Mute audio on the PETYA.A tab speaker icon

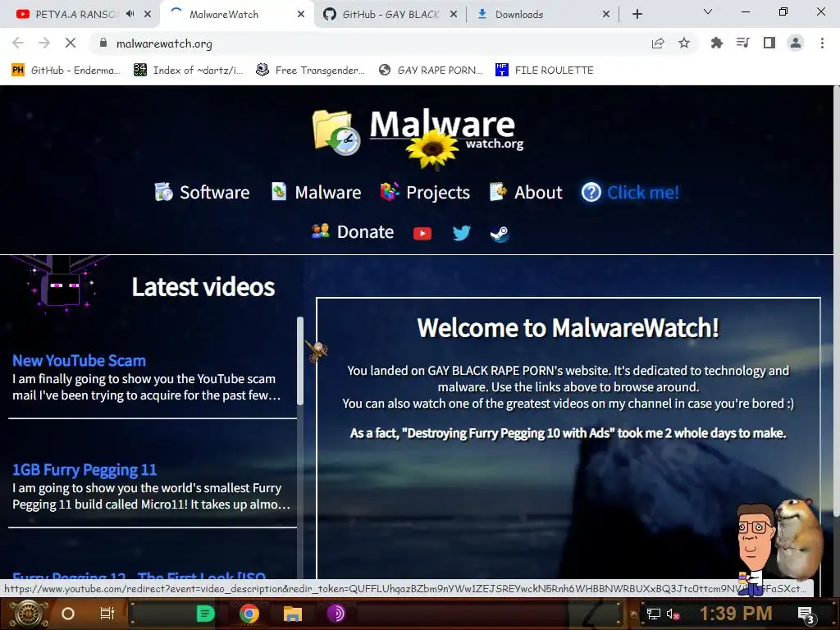(x=130, y=14)
